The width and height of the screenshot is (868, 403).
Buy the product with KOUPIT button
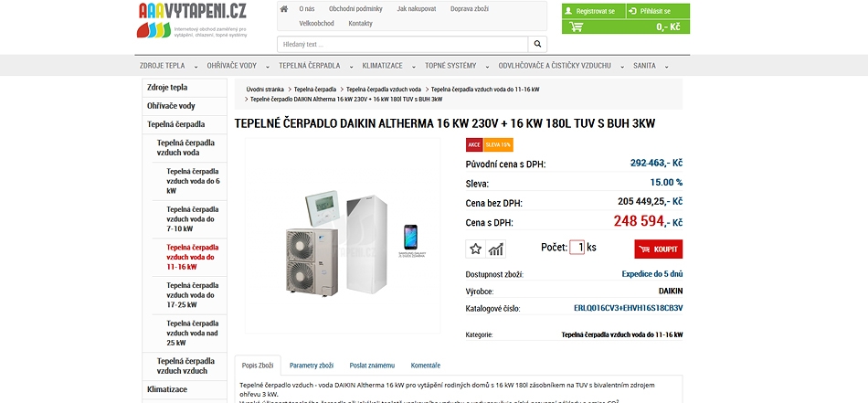(x=659, y=249)
